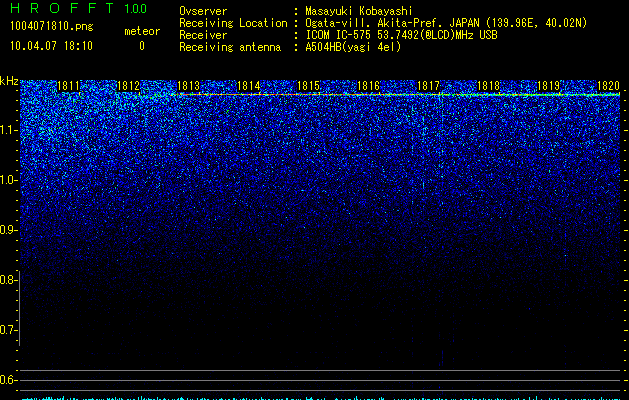629x400 pixels.
Task: Click the Receiving Location label
Action: click(x=233, y=23)
